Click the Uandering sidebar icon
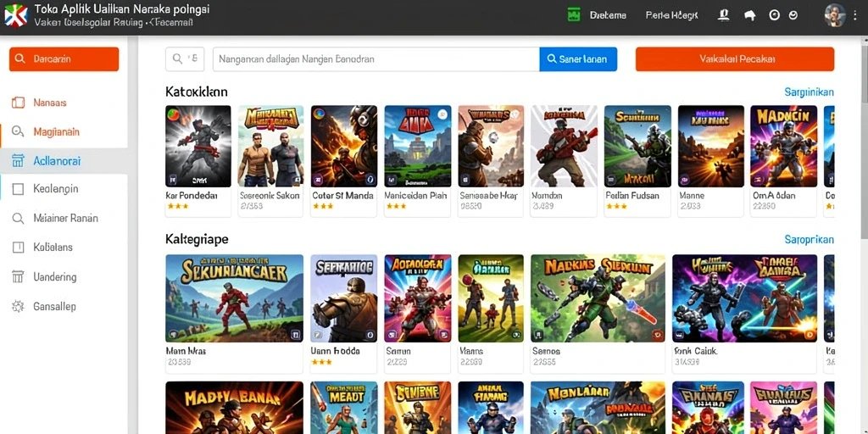 (x=19, y=277)
